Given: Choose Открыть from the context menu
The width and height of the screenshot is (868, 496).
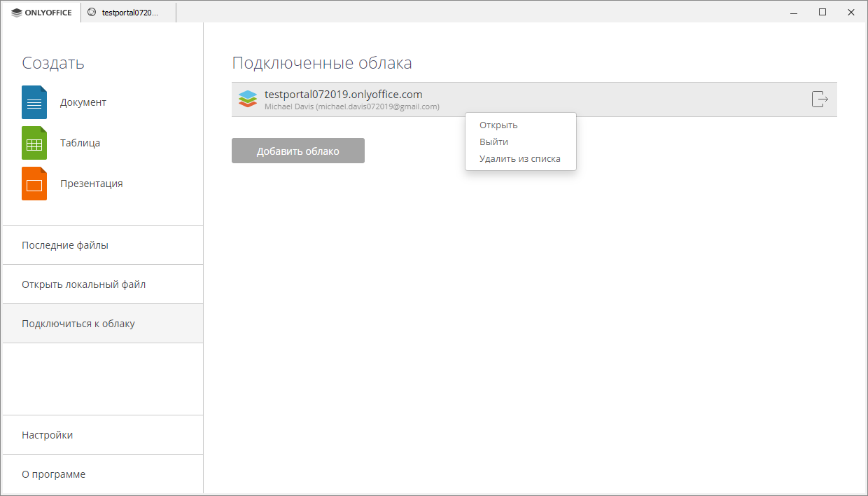Looking at the screenshot, I should [x=521, y=125].
